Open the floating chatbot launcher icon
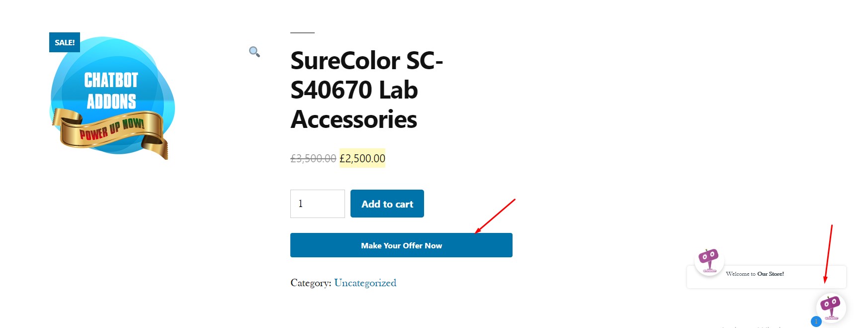Viewport: 868px width, 328px height. coord(831,308)
